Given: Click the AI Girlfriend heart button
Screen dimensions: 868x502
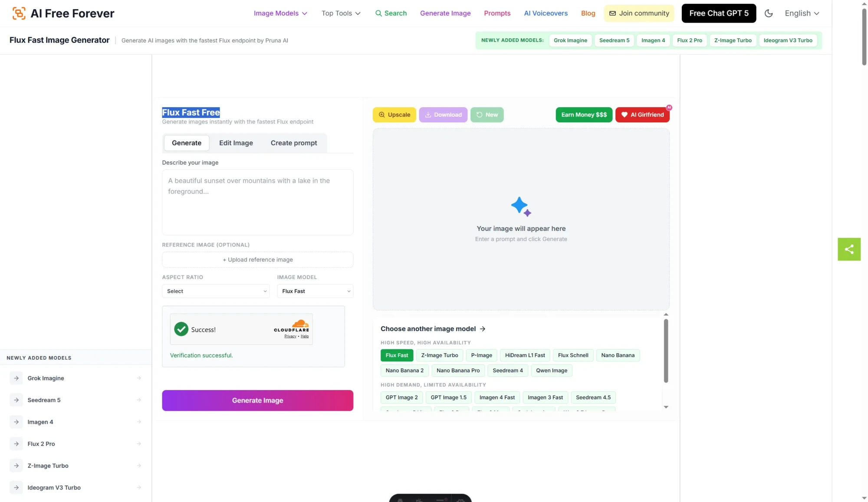Looking at the screenshot, I should click(x=642, y=115).
